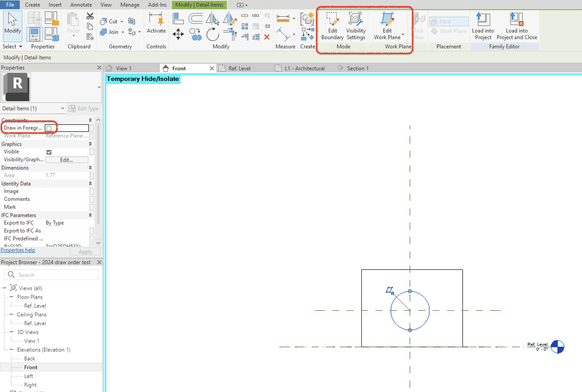Open the Annotate ribbon tab
This screenshot has width=582, height=392.
click(x=81, y=4)
